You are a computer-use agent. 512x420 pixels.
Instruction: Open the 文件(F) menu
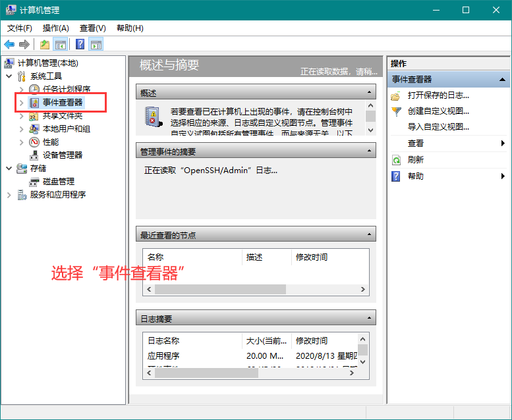tap(20, 28)
